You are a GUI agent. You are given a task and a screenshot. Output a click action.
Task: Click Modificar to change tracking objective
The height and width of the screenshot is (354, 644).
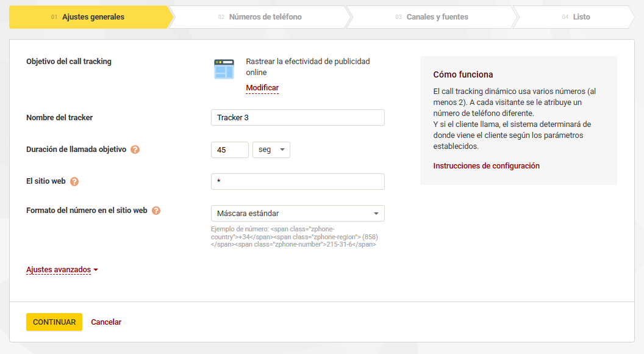tap(262, 88)
